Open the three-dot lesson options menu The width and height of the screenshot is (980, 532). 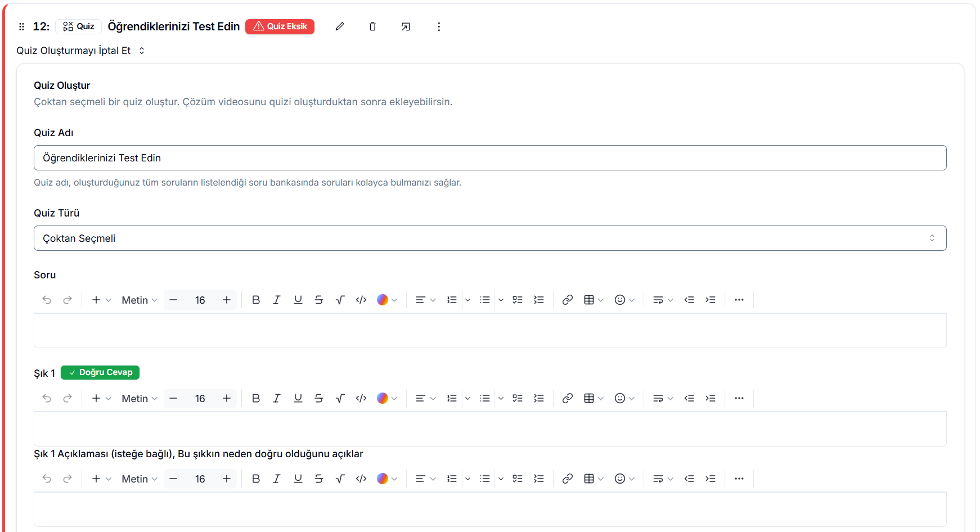pos(439,26)
